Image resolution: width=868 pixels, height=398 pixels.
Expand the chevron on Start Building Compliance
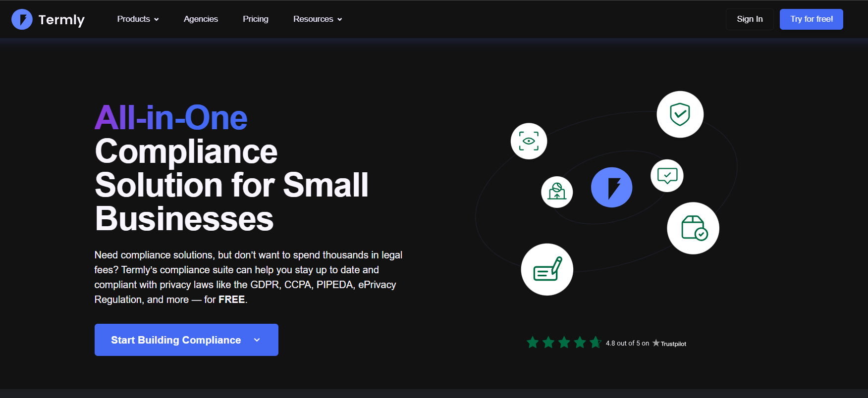257,340
